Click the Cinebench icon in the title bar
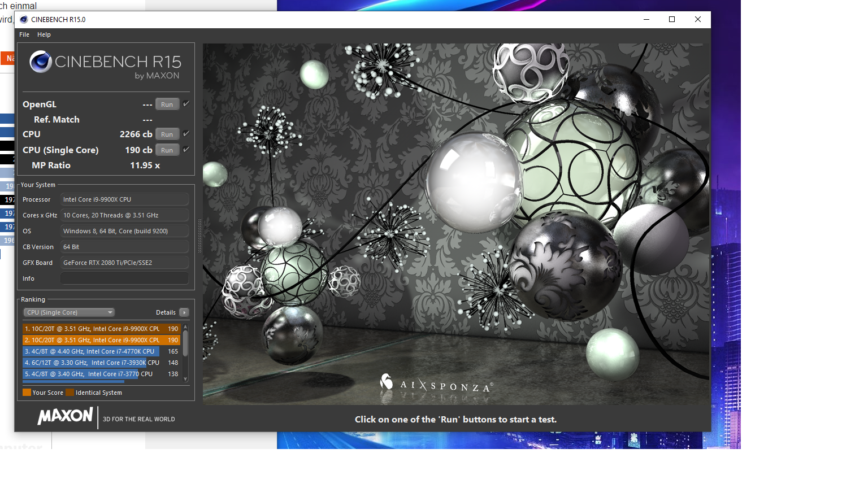 (x=24, y=19)
